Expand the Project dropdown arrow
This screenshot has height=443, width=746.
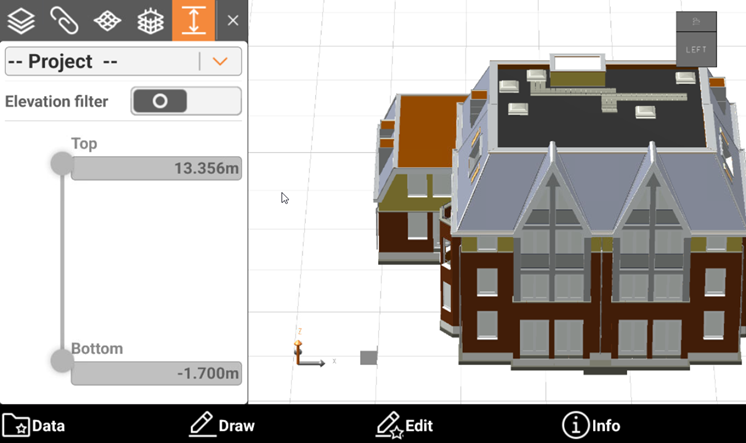(x=221, y=62)
